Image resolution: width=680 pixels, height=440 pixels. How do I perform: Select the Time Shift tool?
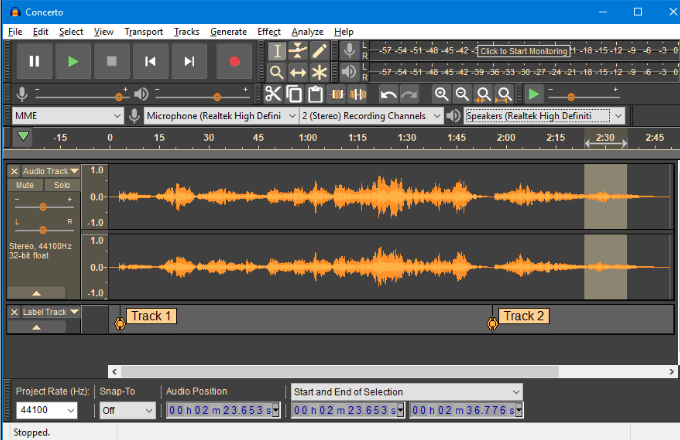[x=298, y=72]
